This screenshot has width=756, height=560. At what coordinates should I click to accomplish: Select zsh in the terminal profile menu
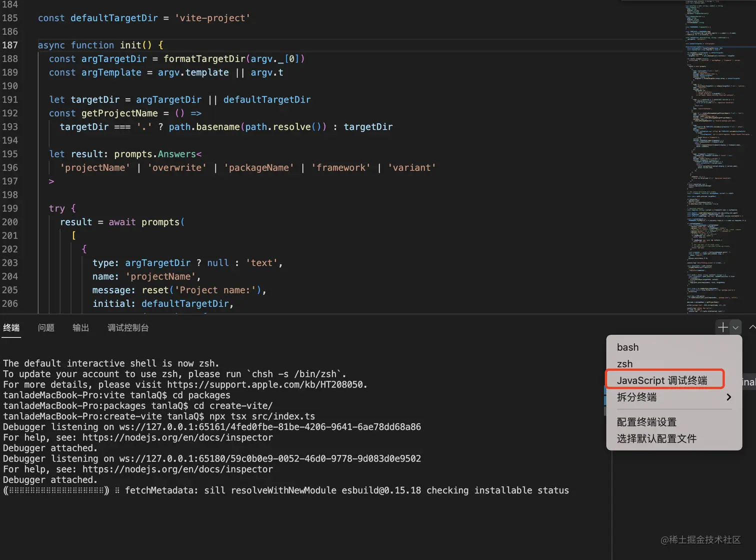(x=673, y=363)
